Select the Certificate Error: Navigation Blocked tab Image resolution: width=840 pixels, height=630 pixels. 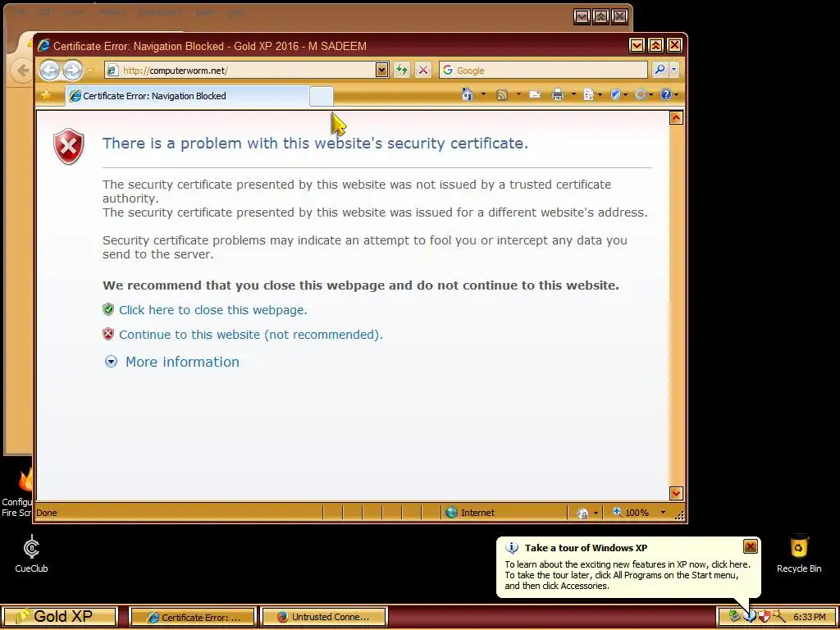point(187,96)
